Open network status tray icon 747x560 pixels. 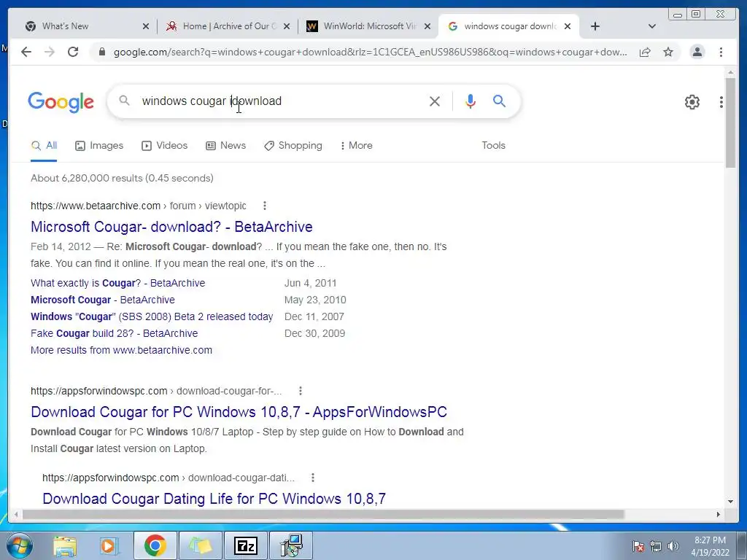click(656, 546)
